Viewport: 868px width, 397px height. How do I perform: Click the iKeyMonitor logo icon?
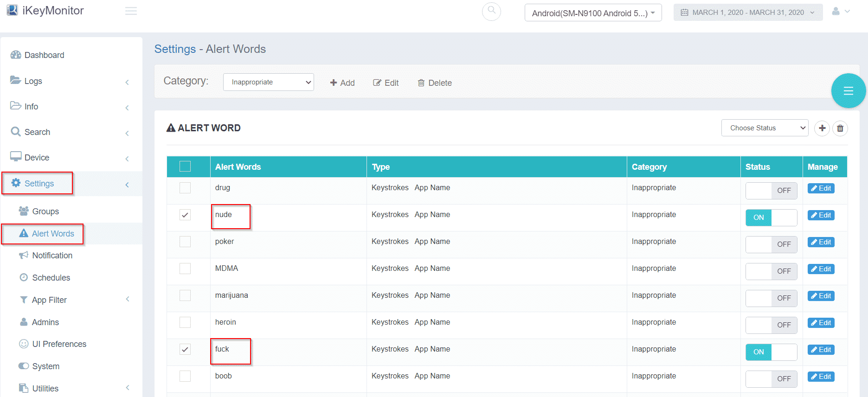click(13, 11)
